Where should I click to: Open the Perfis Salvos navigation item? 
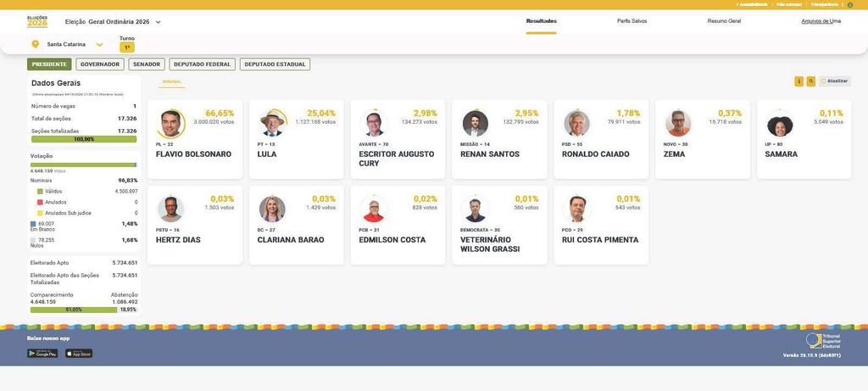pyautogui.click(x=632, y=21)
